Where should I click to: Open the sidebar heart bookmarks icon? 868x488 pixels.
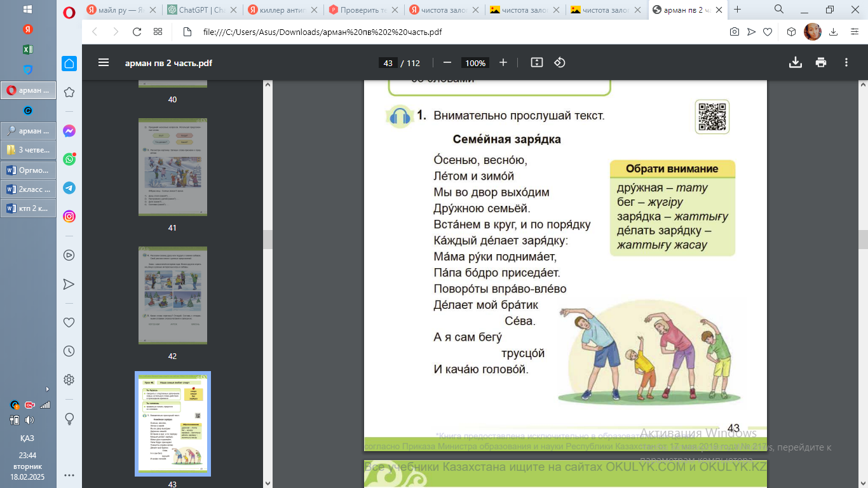pos(69,322)
